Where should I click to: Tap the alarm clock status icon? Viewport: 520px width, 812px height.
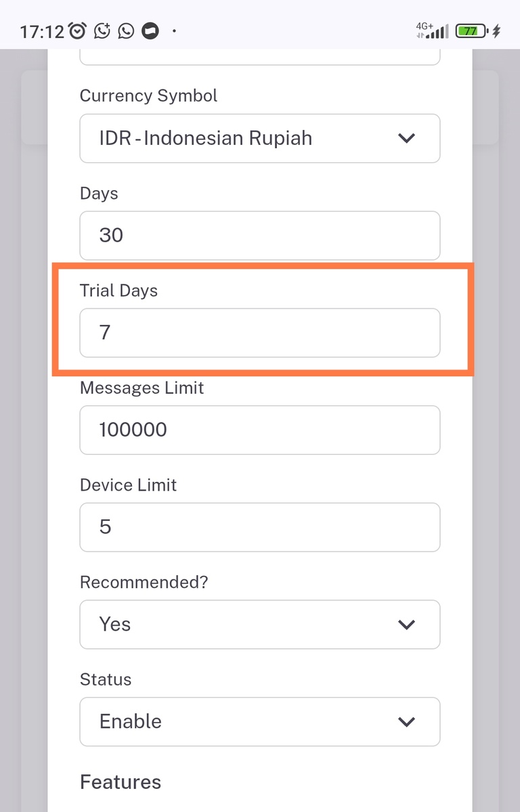coord(78,30)
